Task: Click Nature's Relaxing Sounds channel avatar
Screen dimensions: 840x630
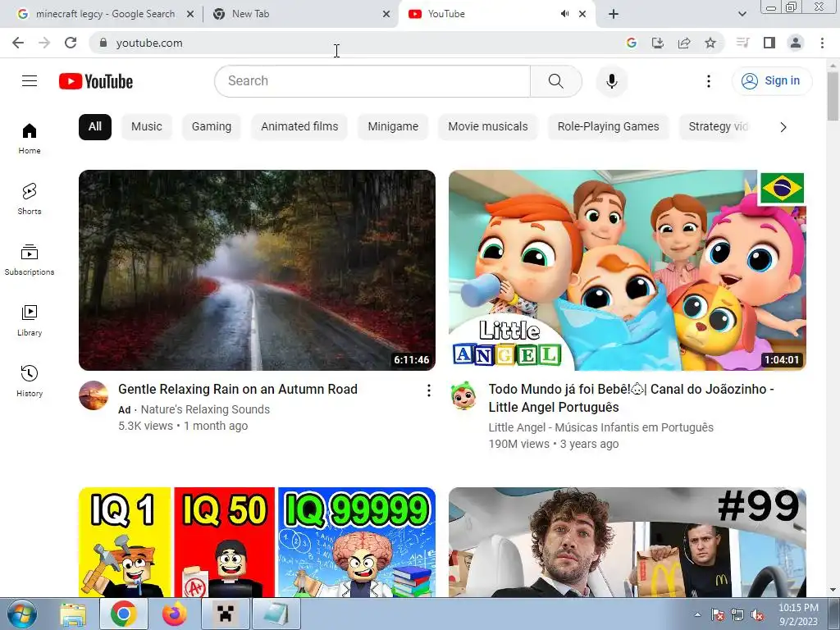Action: coord(94,395)
